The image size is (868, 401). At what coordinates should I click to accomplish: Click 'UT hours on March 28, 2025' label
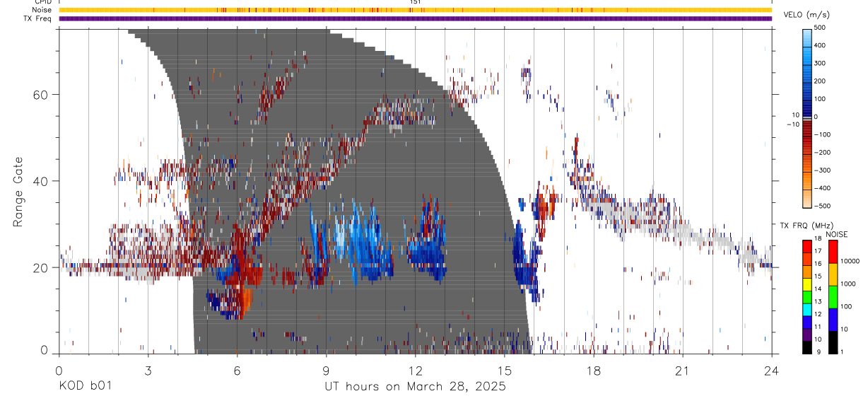(x=415, y=387)
